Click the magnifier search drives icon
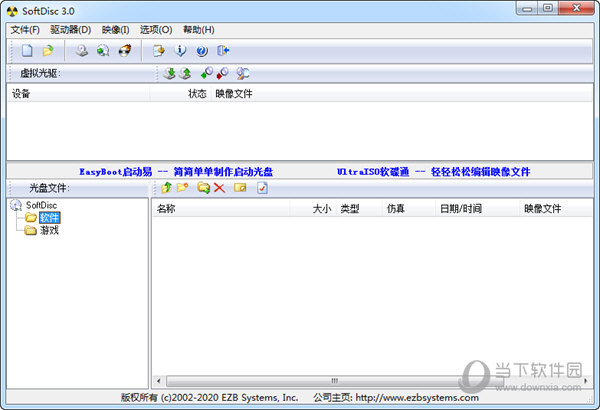The image size is (600, 410). [243, 73]
